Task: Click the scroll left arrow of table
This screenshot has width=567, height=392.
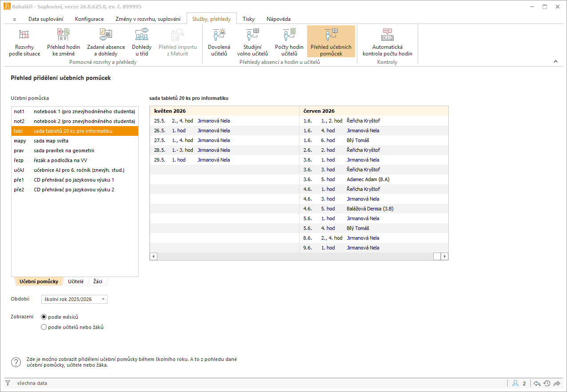Action: click(153, 256)
